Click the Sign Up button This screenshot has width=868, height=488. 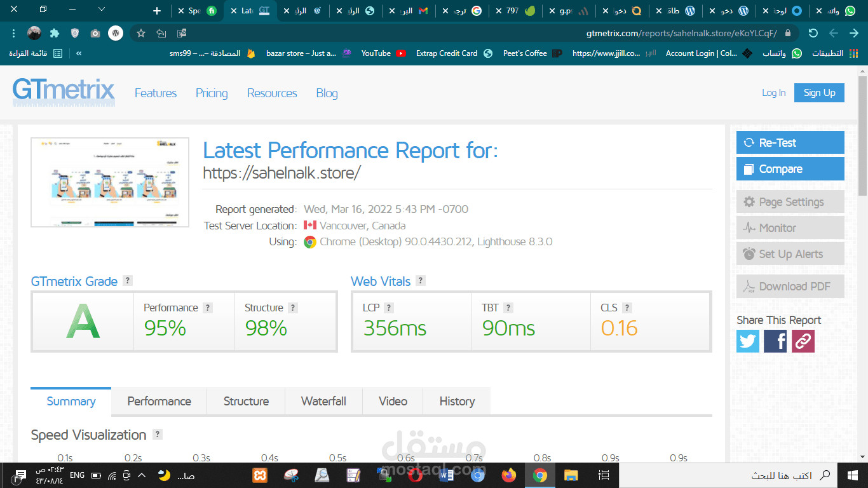point(820,93)
